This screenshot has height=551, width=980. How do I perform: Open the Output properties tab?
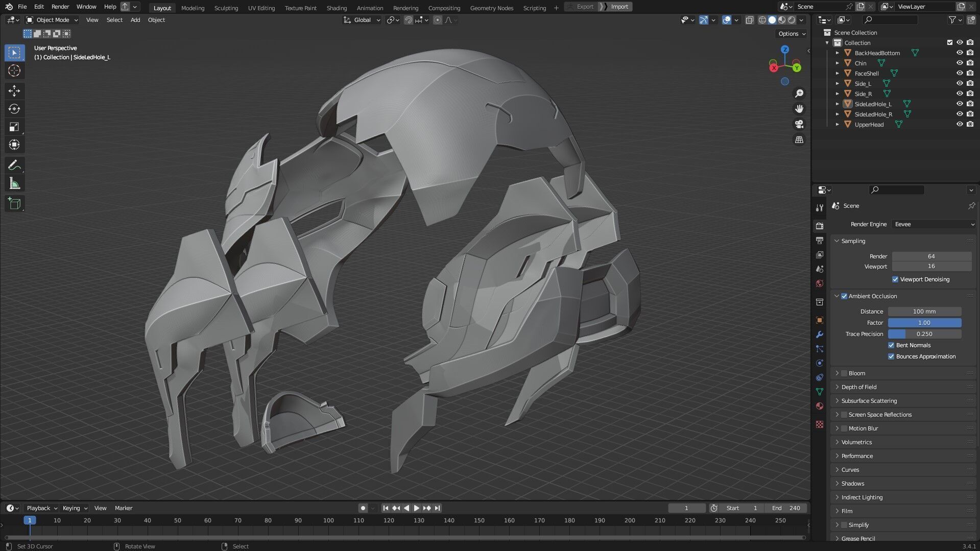(x=820, y=240)
